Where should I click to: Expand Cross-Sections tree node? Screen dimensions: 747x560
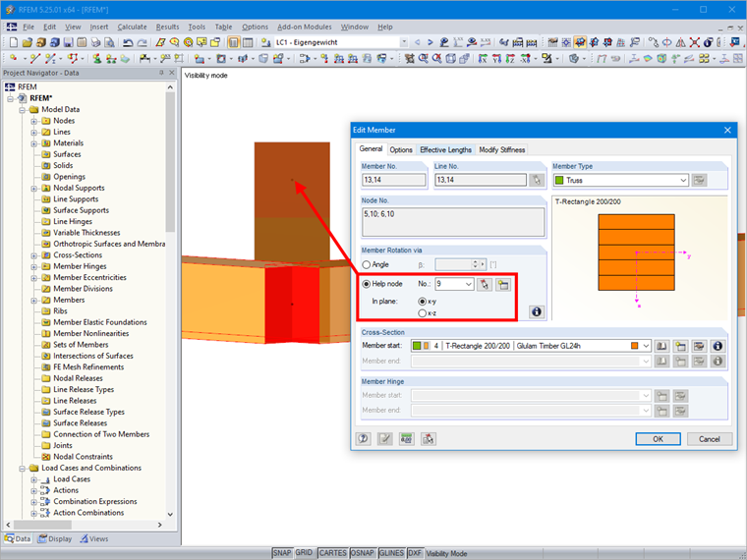click(33, 255)
